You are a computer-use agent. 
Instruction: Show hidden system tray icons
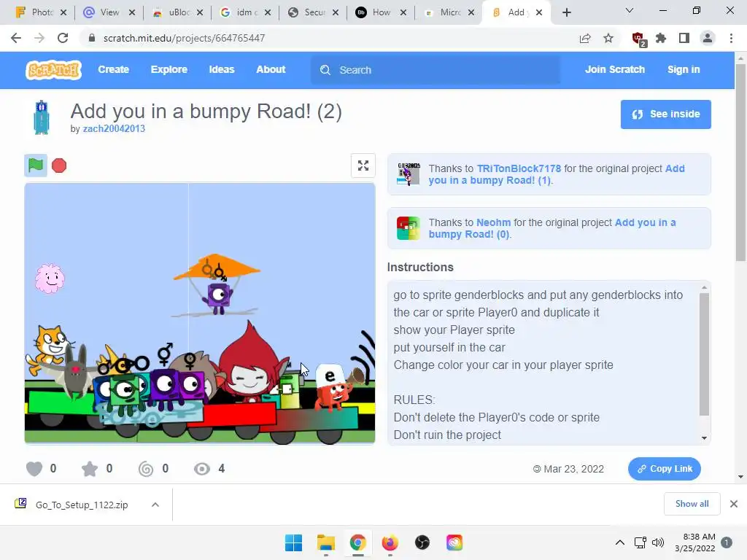pos(620,542)
